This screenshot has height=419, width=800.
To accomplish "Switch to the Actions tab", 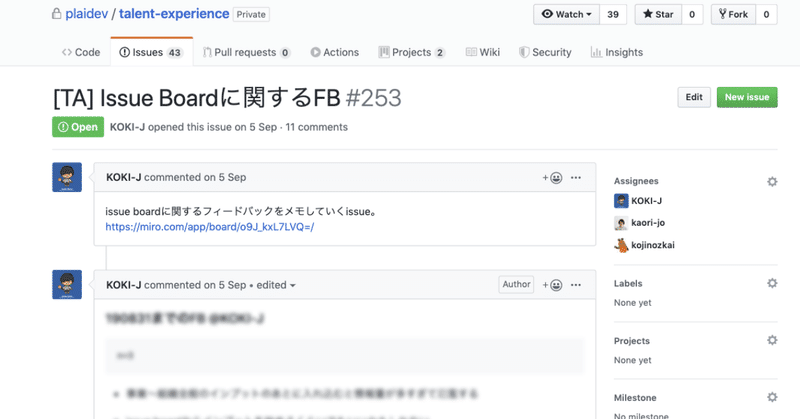I will coord(335,52).
